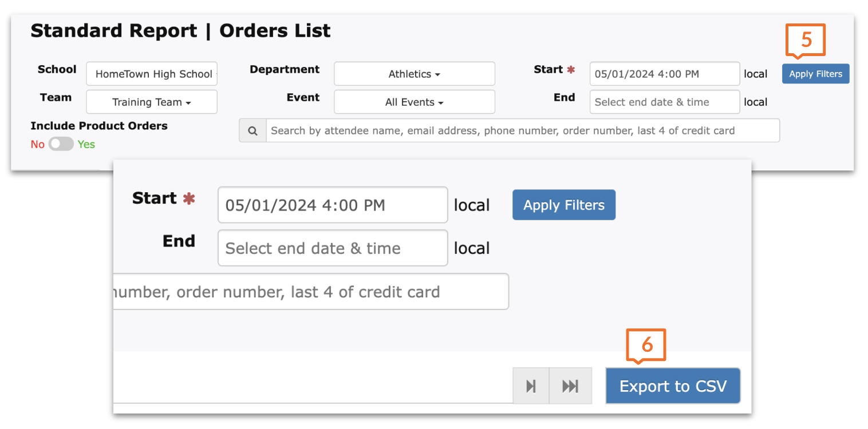Screen dimensions: 868x429
Task: Open the Training Team dropdown
Action: [152, 102]
